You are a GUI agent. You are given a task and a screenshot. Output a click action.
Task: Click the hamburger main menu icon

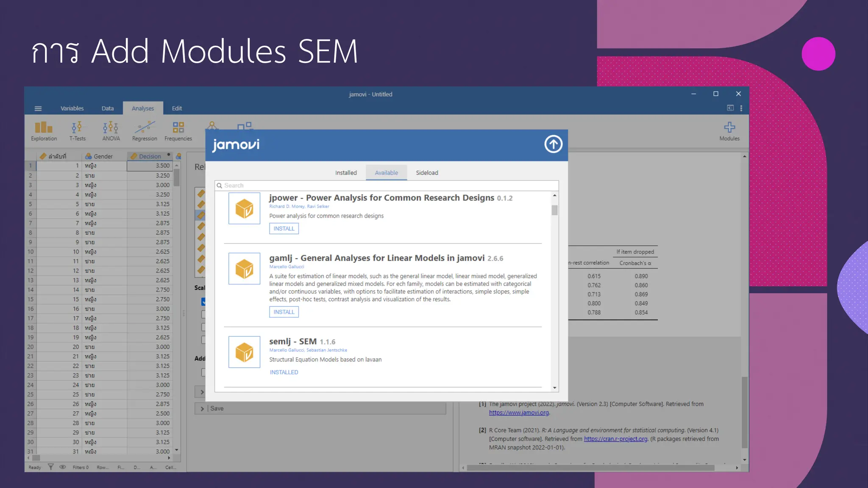[x=38, y=108]
